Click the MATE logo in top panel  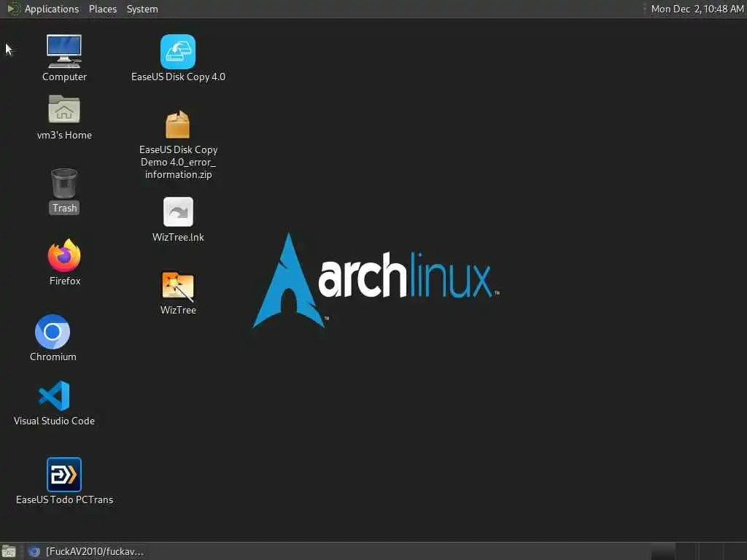pos(13,9)
